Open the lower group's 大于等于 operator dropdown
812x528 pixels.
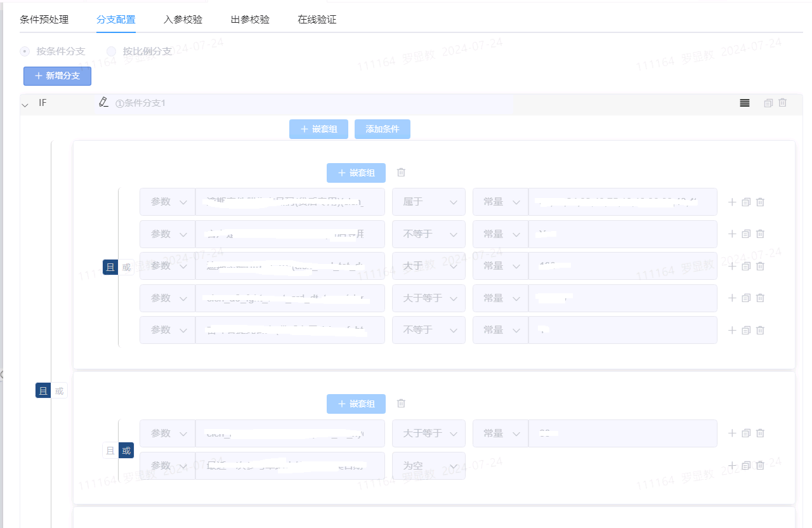(429, 433)
